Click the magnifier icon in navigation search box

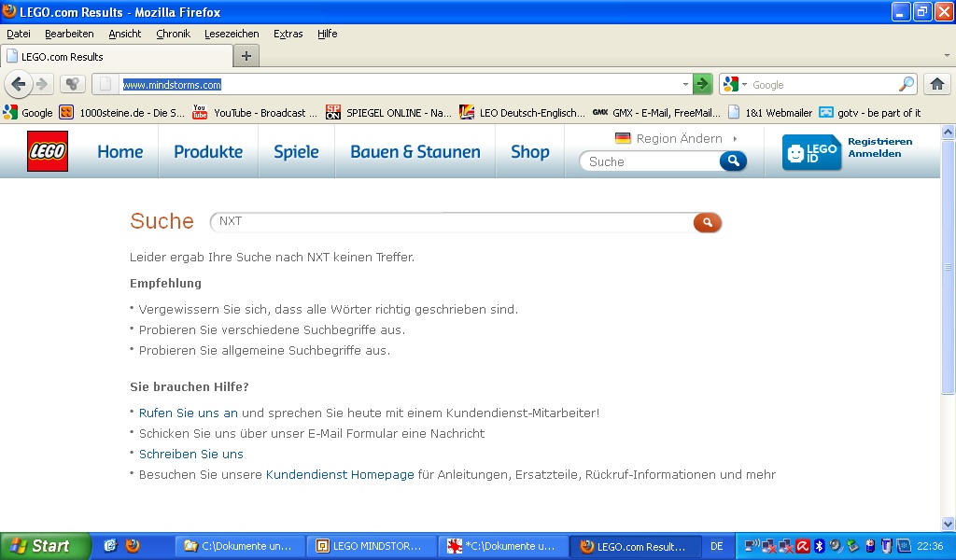coord(733,161)
